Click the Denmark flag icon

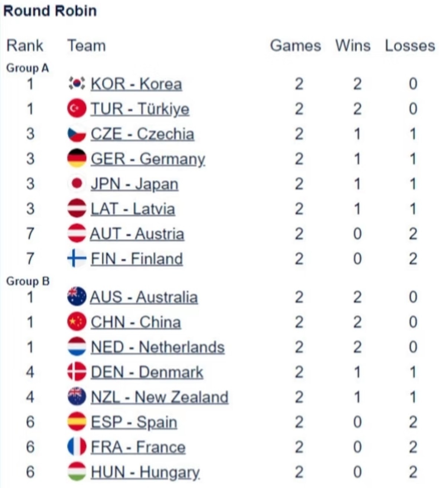pyautogui.click(x=77, y=372)
